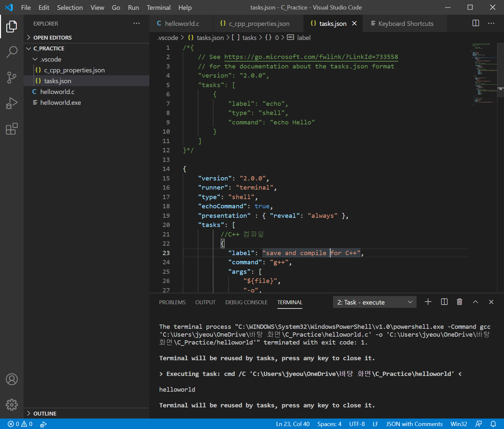Switch to the c_cpp_properties.json editor tab
The image size is (504, 429).
(x=258, y=23)
